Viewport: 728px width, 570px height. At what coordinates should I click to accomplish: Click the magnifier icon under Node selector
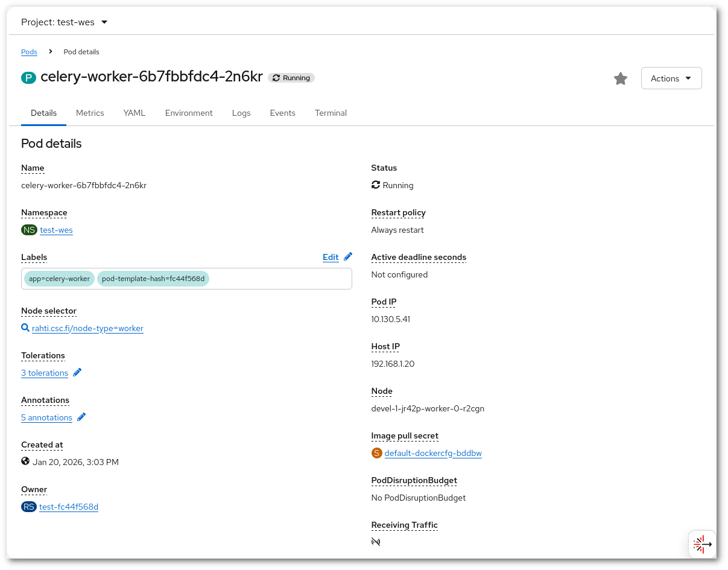click(x=25, y=328)
